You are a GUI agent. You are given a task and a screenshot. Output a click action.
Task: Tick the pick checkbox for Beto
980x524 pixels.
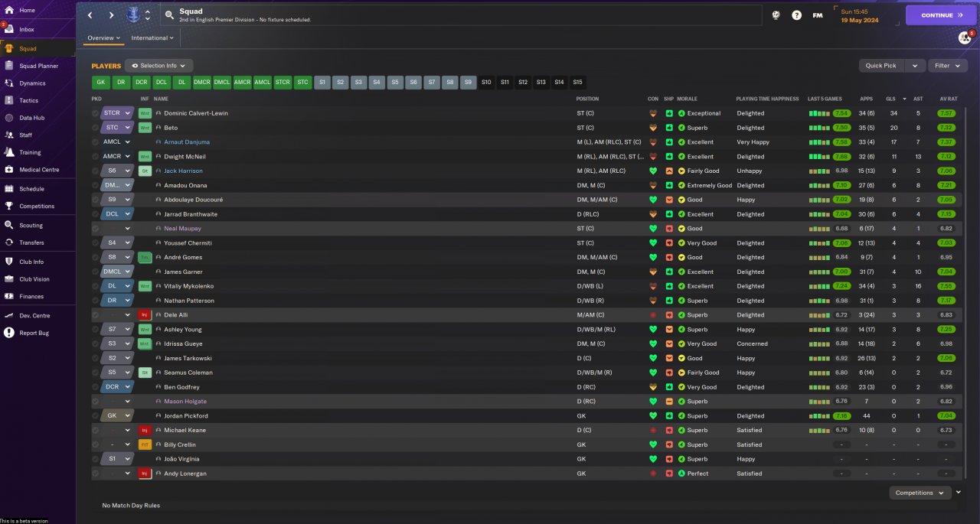(96, 128)
